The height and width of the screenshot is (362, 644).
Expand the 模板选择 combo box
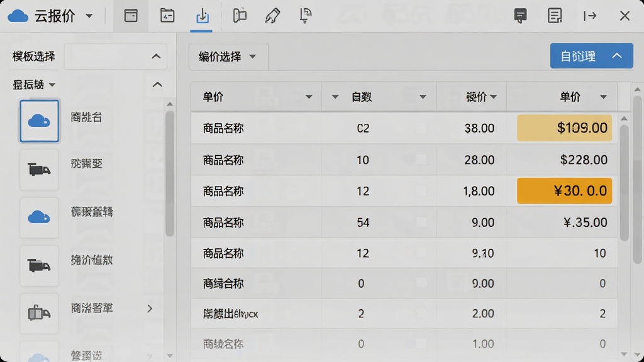click(116, 56)
